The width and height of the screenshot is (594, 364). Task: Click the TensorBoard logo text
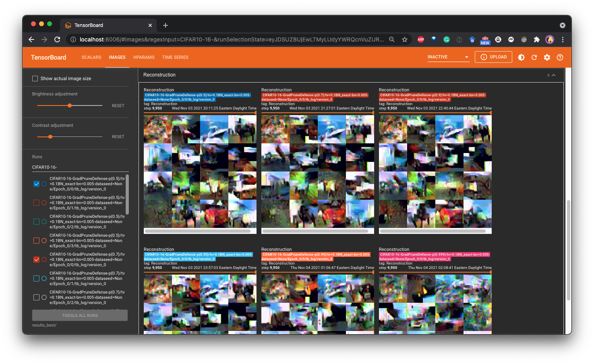point(48,57)
